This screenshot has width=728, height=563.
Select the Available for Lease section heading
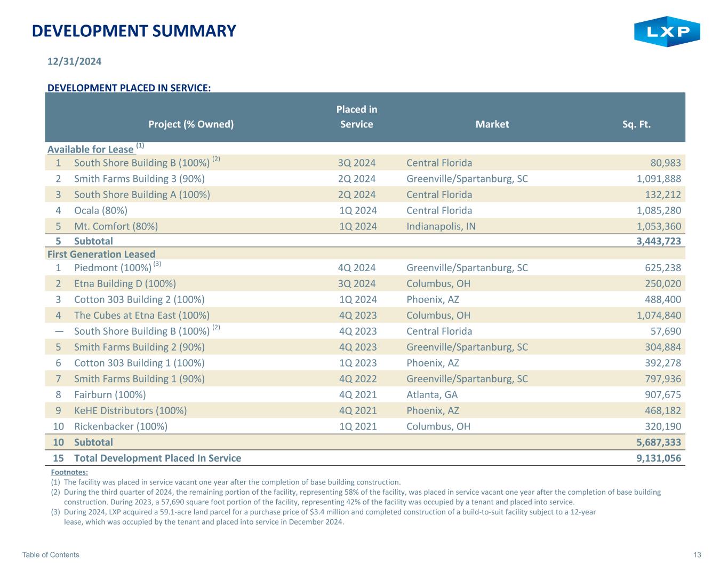click(90, 149)
